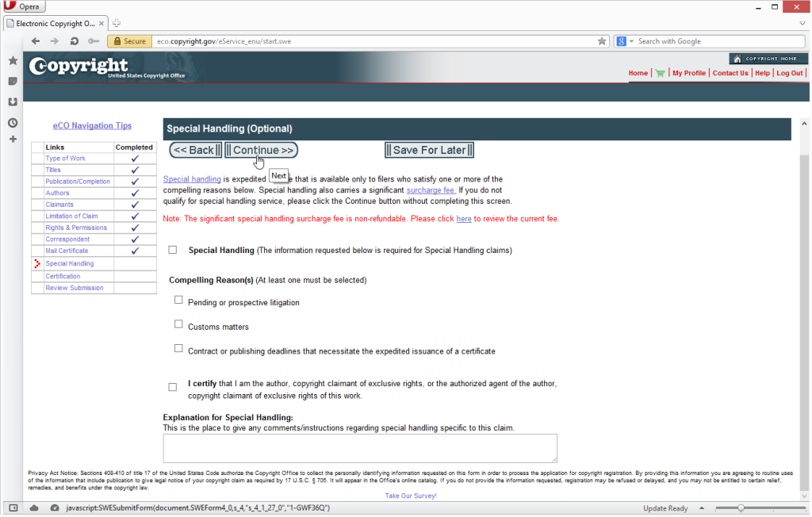The image size is (812, 517).
Task: Open the Opera main menu button
Action: point(24,6)
